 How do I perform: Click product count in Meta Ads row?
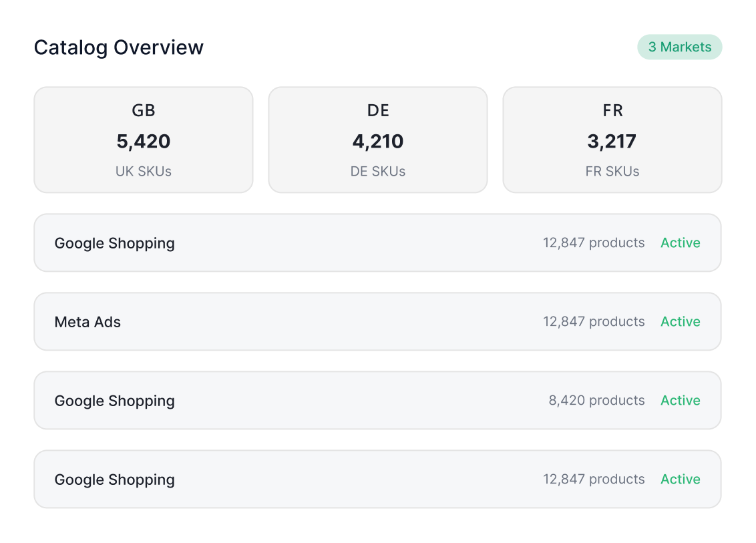(594, 322)
